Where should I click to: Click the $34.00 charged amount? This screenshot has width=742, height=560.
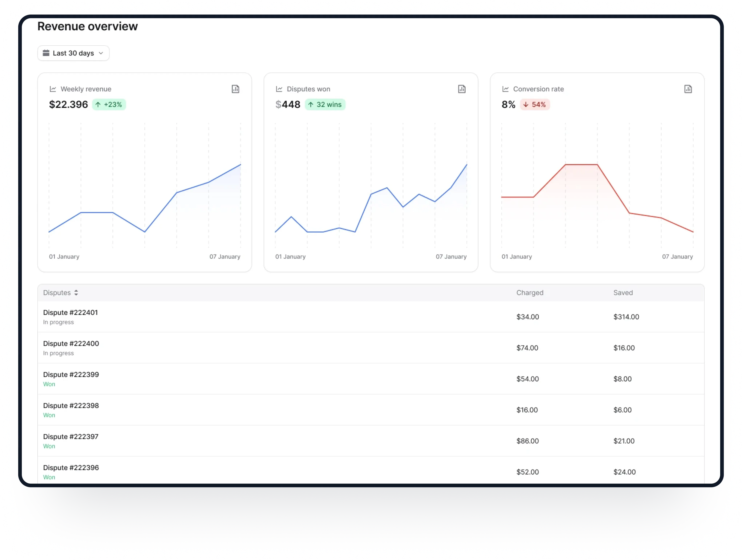click(x=527, y=317)
